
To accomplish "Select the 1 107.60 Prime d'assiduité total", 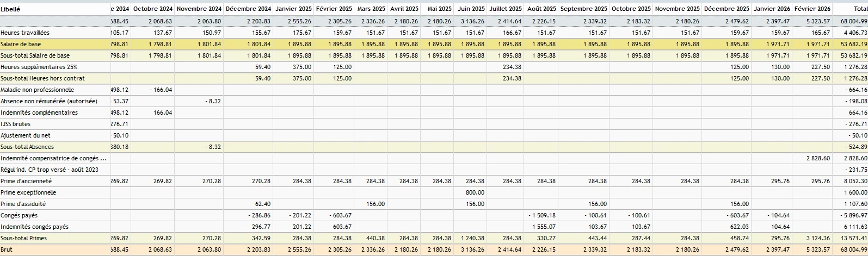I will tap(855, 204).
